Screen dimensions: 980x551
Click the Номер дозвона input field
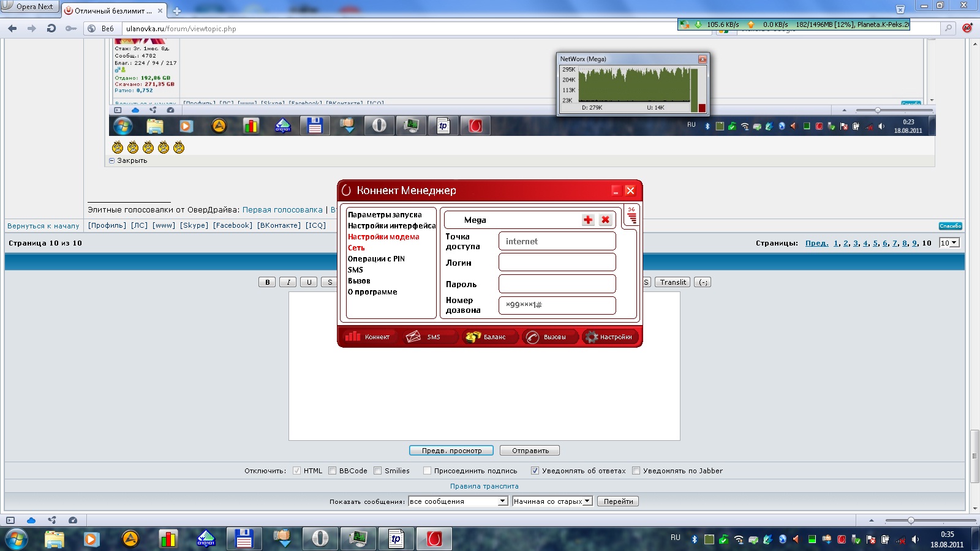(x=557, y=305)
